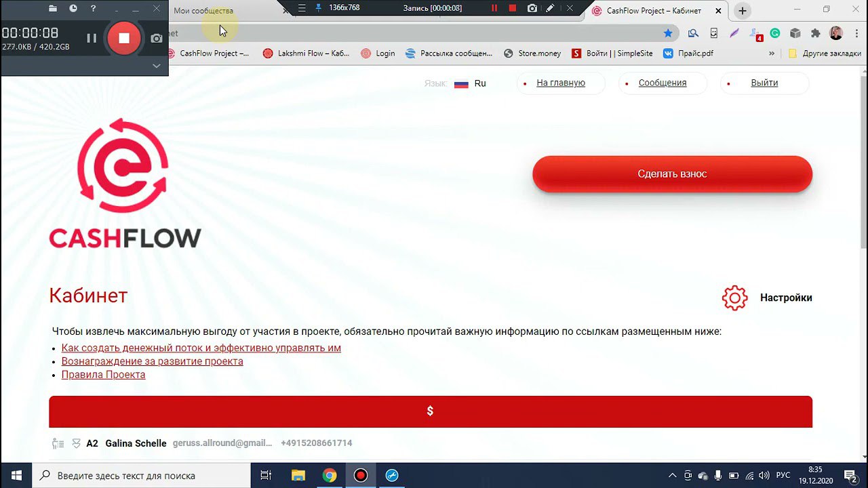Close the top recording bar
Viewport: 868px width, 488px height.
(x=570, y=8)
